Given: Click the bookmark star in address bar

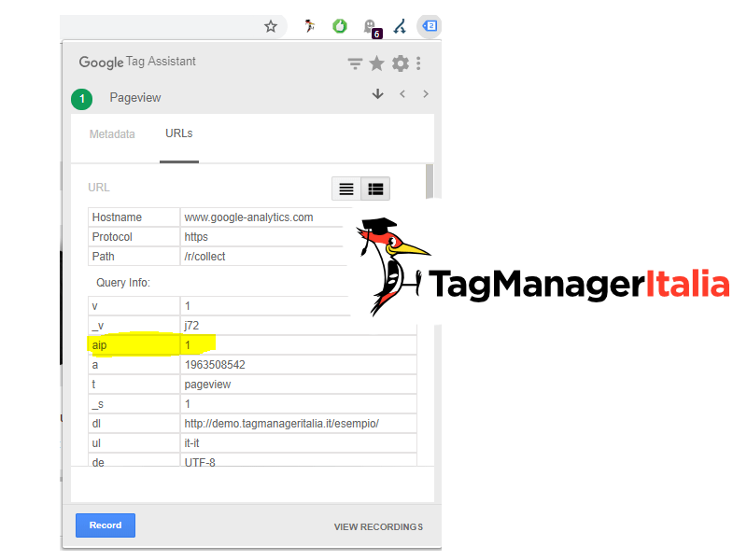Looking at the screenshot, I should tap(271, 26).
